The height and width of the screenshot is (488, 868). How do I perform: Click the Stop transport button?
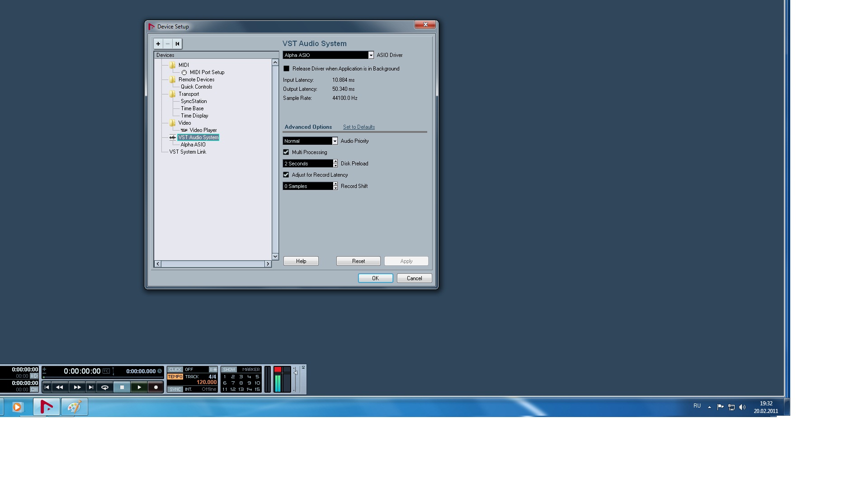point(122,387)
